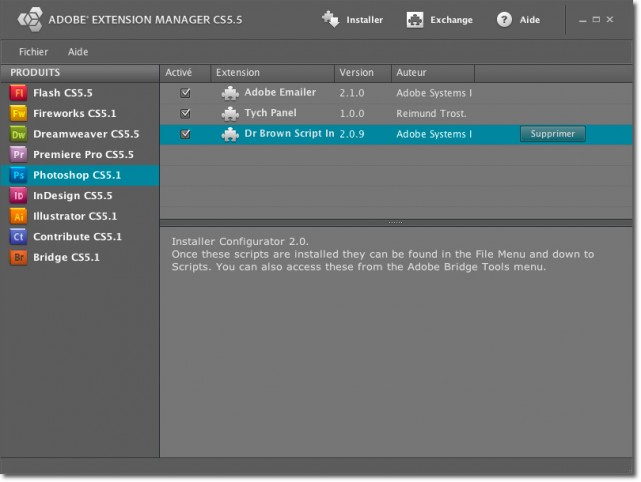Choose Bridge CS5.1 product
This screenshot has width=641, height=482.
[80, 257]
